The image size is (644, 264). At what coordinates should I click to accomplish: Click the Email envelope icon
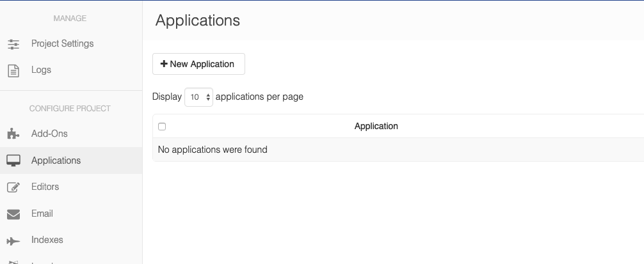(13, 214)
